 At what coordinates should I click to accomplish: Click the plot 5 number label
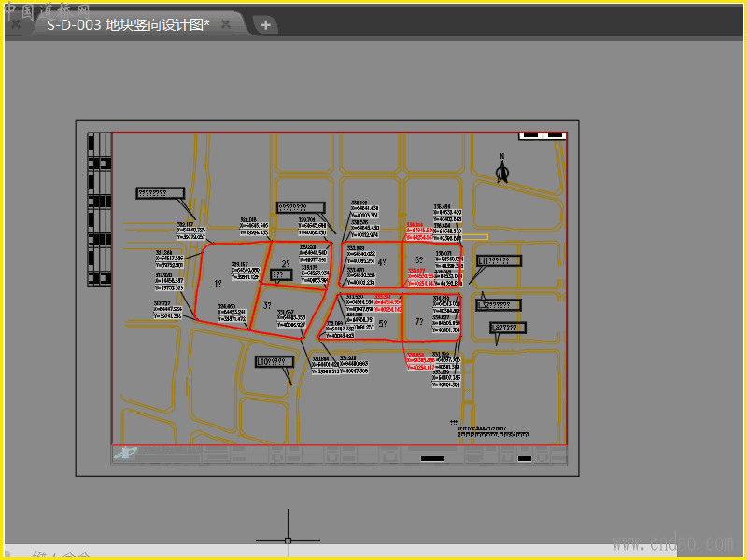coord(382,324)
